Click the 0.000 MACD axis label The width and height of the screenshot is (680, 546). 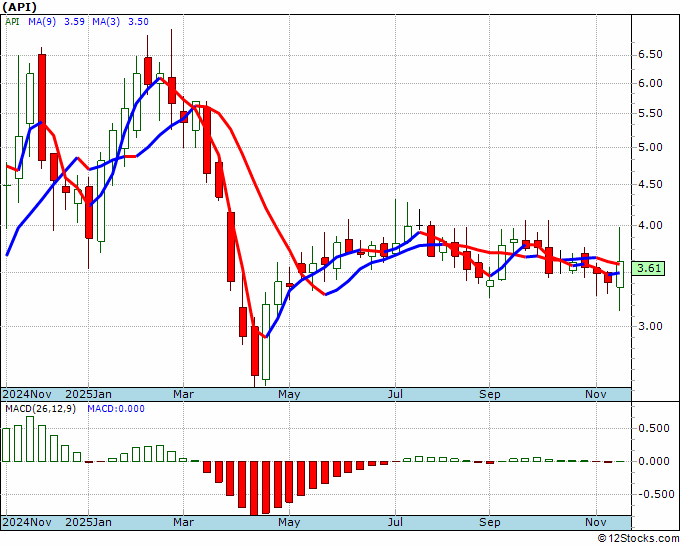point(654,461)
